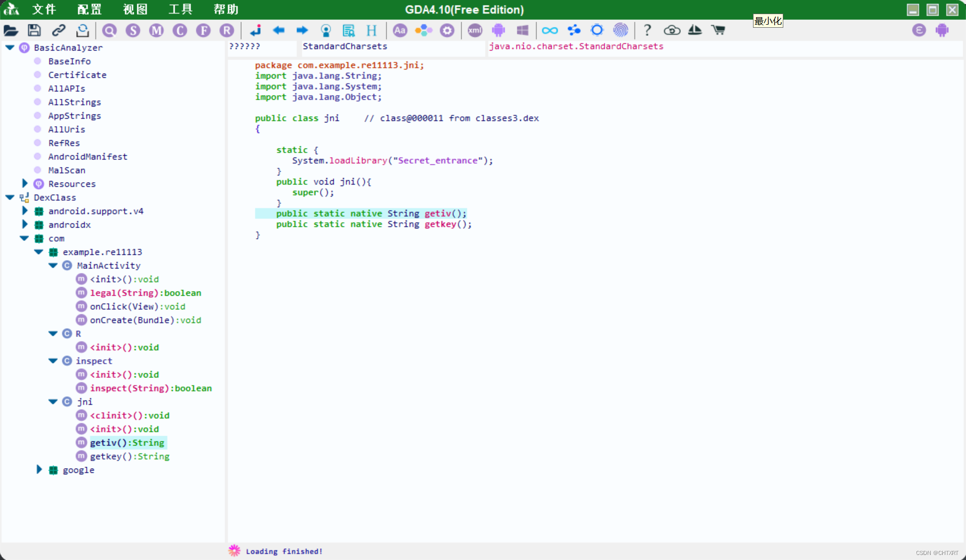Select BaseInfo in the tree
Viewport: 966px width, 560px height.
tap(69, 61)
